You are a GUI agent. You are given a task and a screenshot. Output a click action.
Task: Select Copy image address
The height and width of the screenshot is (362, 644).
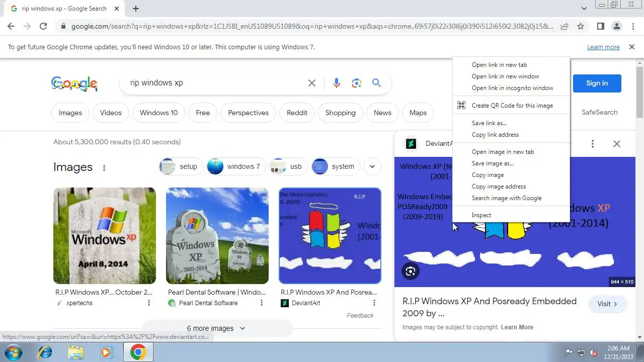coord(511,187)
